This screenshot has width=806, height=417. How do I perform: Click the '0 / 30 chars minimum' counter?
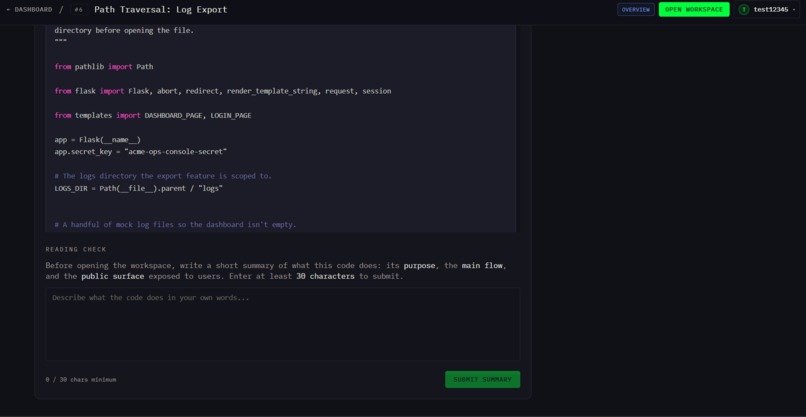(81, 379)
